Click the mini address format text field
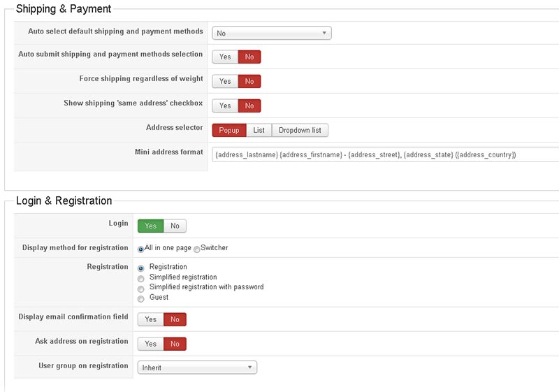The width and height of the screenshot is (559, 392). tap(384, 154)
